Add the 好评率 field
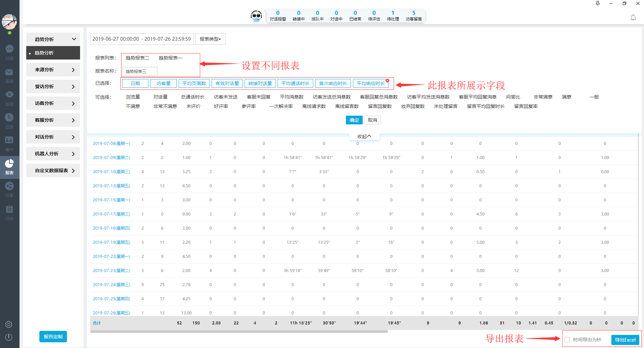The image size is (644, 348). point(221,106)
